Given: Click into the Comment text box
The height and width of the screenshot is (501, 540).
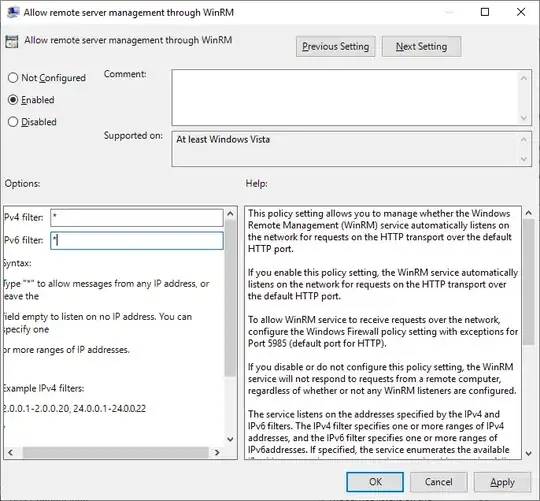Looking at the screenshot, I should (x=345, y=97).
